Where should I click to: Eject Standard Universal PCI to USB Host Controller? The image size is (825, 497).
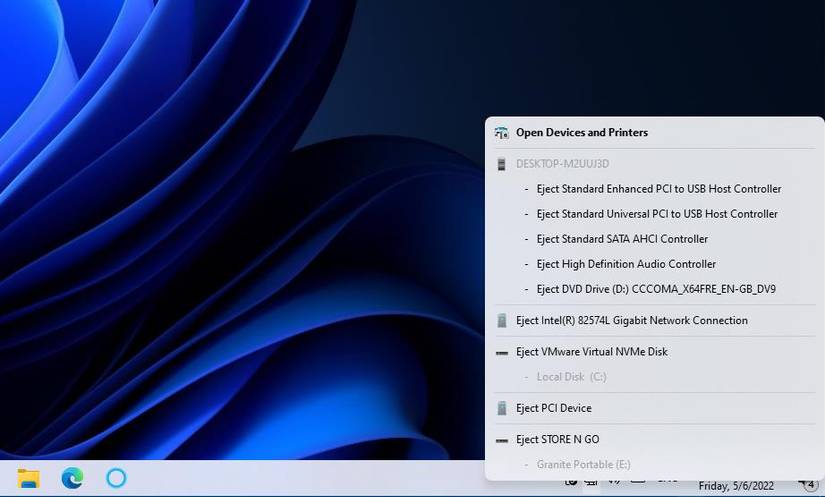(x=656, y=214)
